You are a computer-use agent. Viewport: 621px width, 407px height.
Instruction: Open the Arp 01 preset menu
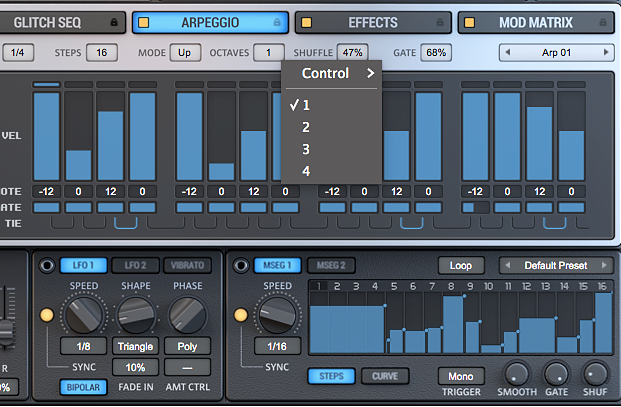point(556,53)
